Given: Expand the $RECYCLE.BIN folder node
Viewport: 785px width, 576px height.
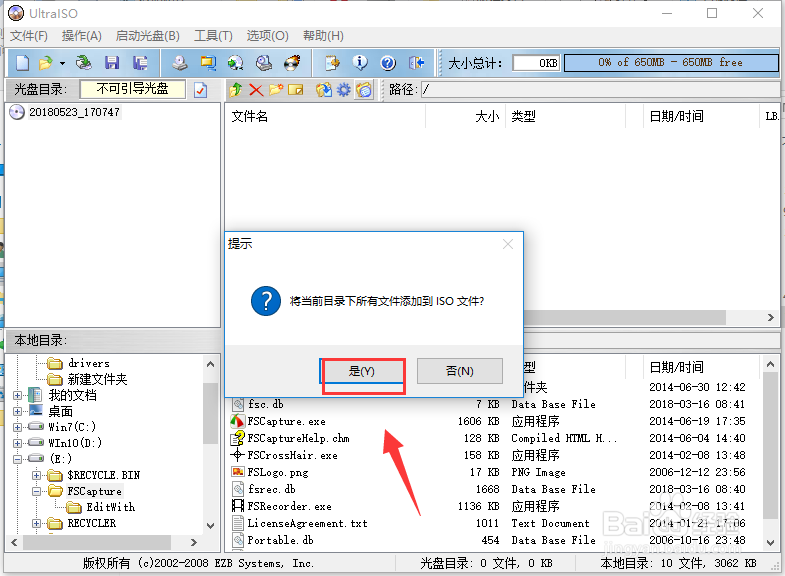Looking at the screenshot, I should point(36,475).
